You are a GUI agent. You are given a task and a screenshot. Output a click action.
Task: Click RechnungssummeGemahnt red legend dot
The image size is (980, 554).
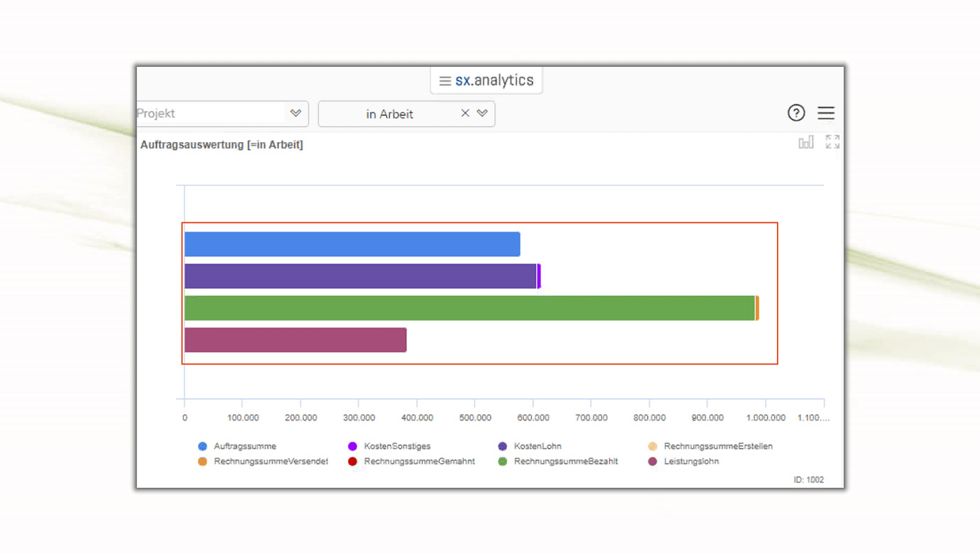point(352,461)
